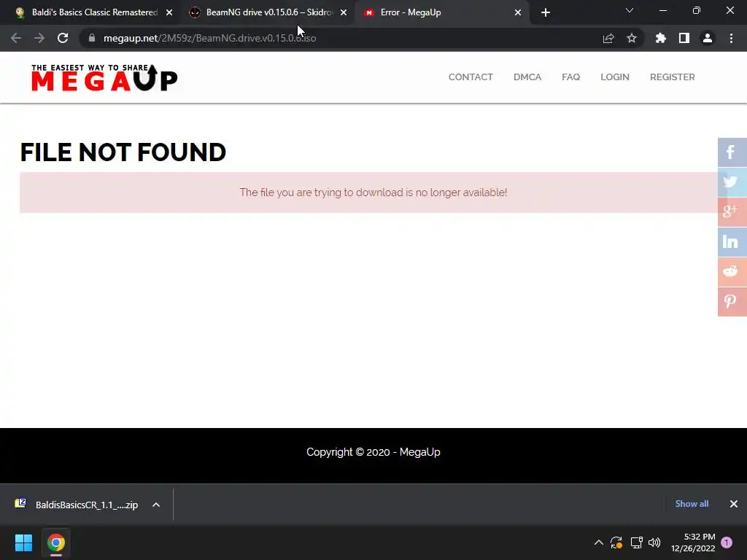Screen dimensions: 747x560
Task: Share the page on Facebook via sidebar icon
Action: pos(732,152)
